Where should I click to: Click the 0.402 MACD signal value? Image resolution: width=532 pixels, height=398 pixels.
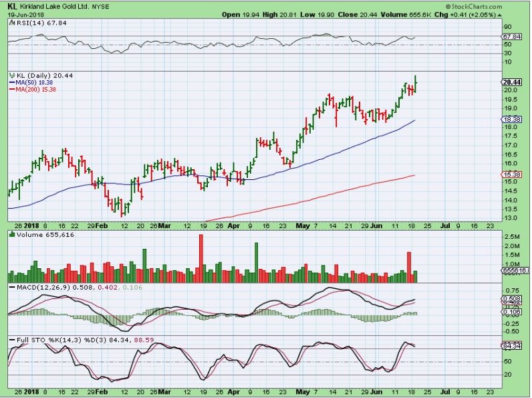click(108, 287)
